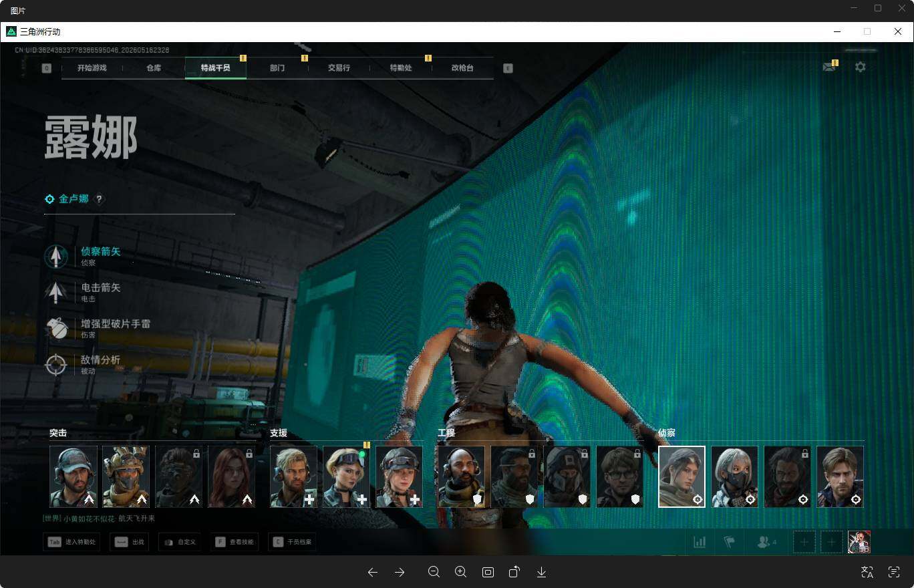Click 进入特勤处 with the Tab key hint
This screenshot has width=914, height=588.
tap(71, 542)
